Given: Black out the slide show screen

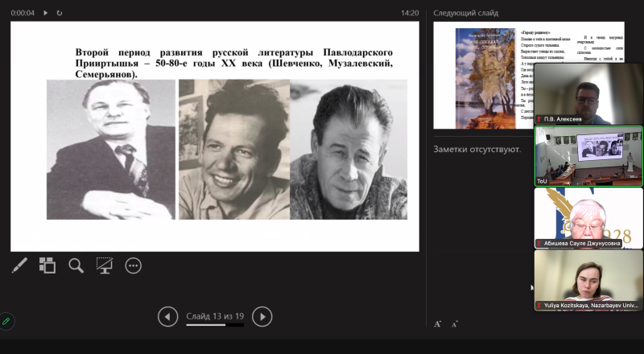Looking at the screenshot, I should pos(104,265).
